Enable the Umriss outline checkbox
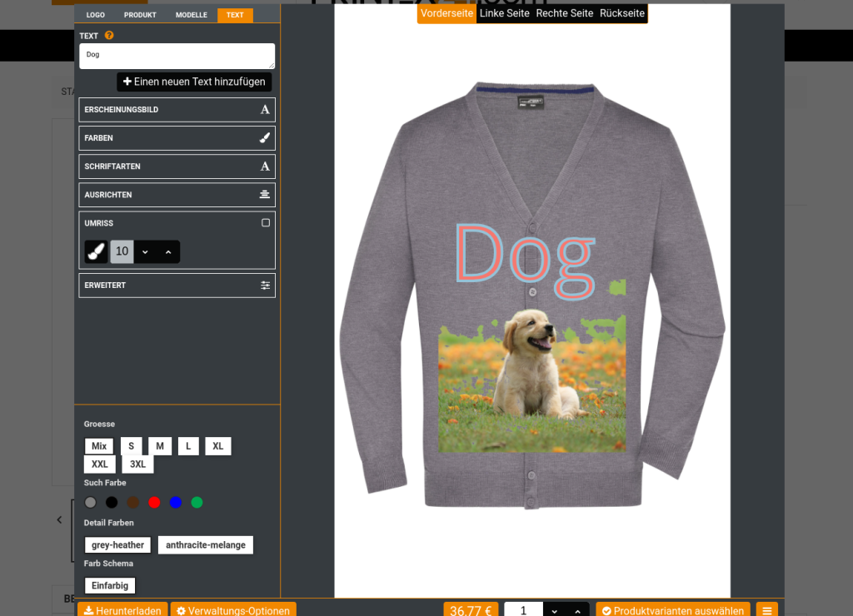 (266, 223)
